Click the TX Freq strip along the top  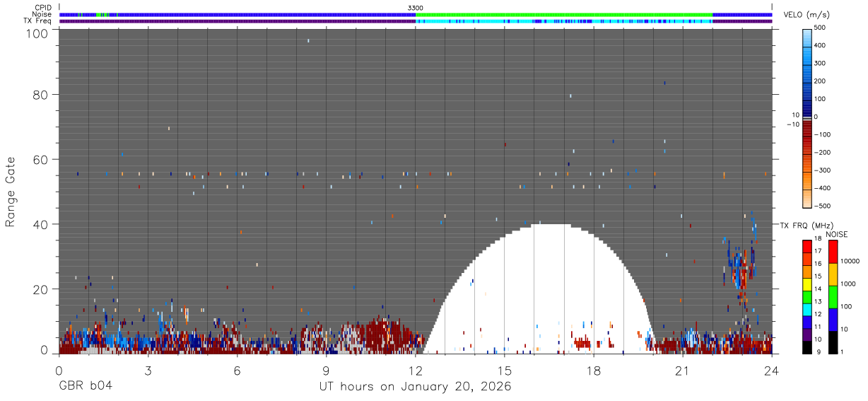tap(416, 21)
